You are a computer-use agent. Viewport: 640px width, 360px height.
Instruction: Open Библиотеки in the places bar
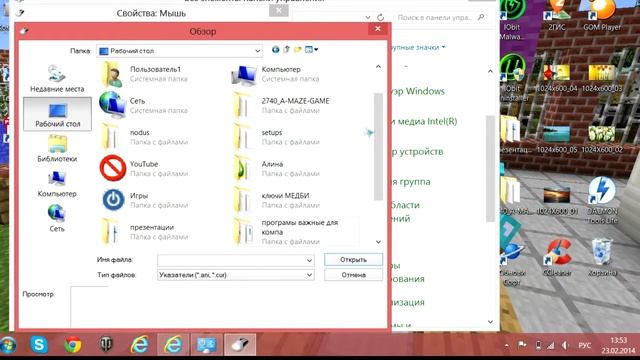[x=57, y=149]
